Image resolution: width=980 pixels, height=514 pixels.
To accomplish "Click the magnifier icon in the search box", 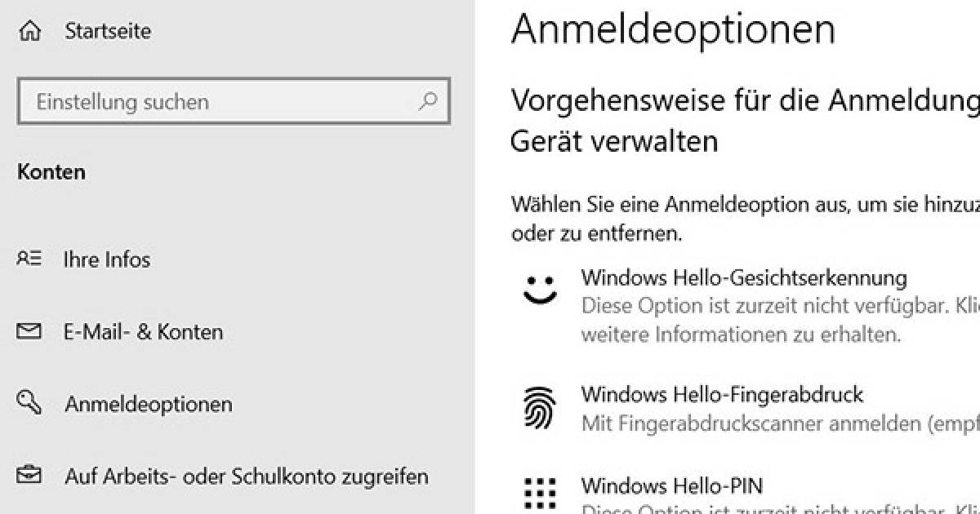I will click(x=428, y=101).
